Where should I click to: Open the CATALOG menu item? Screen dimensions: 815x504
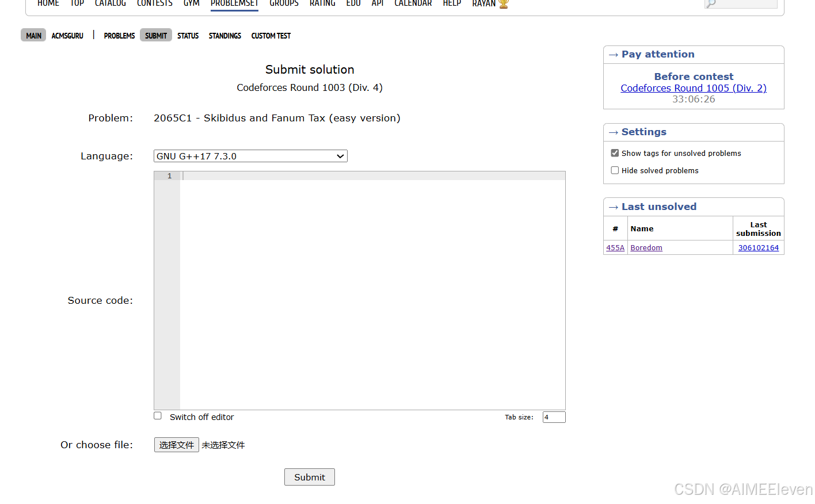click(111, 3)
